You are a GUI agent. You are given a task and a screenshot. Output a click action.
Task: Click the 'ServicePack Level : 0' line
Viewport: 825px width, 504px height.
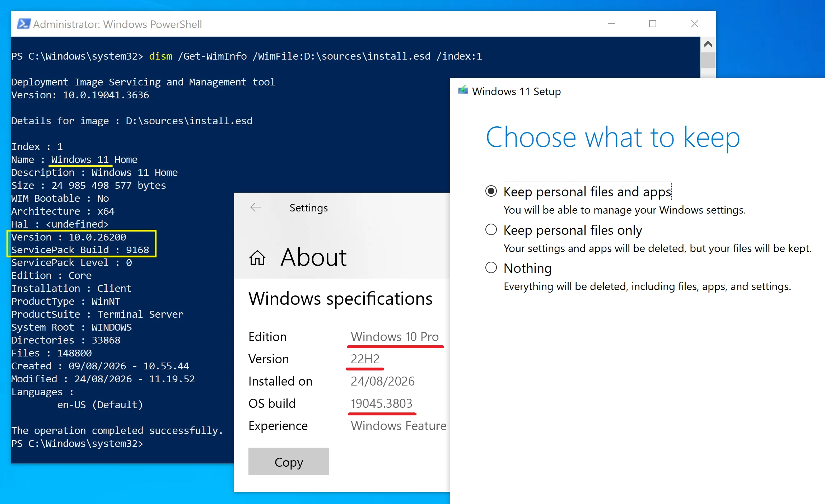(x=71, y=263)
